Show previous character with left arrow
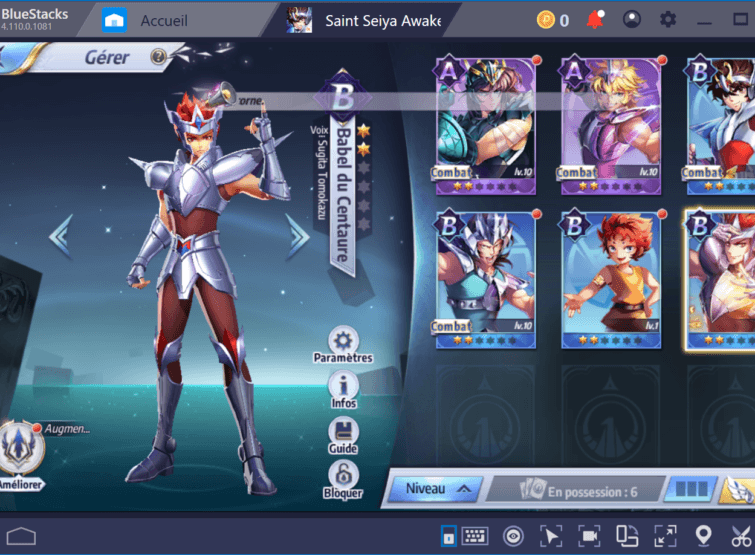755x555 pixels. (x=61, y=234)
